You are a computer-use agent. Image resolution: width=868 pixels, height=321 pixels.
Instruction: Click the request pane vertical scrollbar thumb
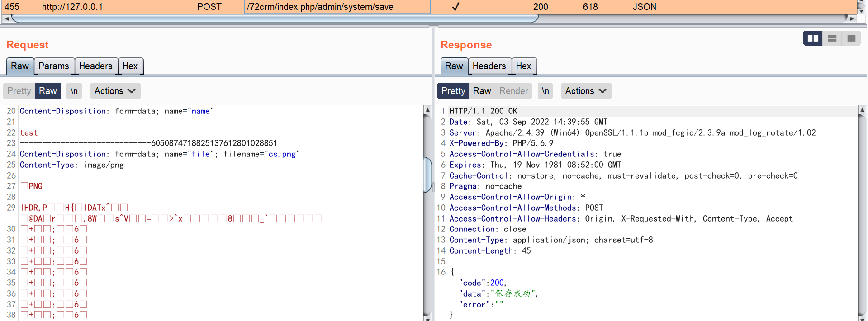pos(427,174)
